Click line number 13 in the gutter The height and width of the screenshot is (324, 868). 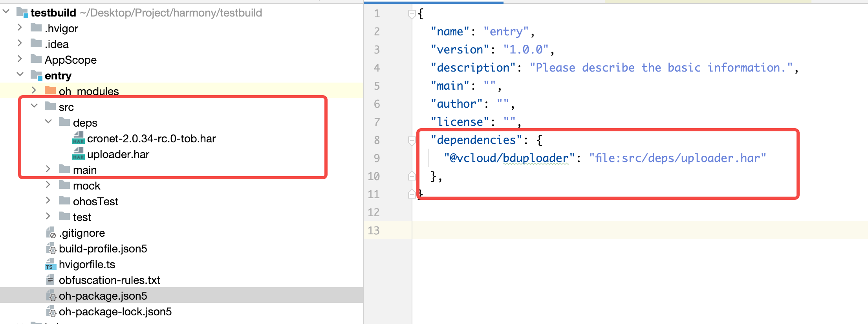click(374, 230)
